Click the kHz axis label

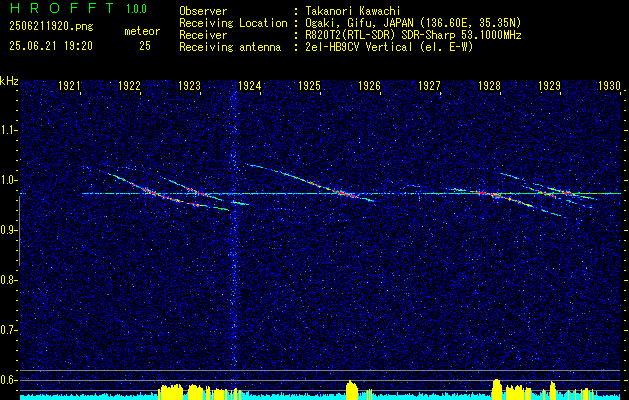point(9,81)
